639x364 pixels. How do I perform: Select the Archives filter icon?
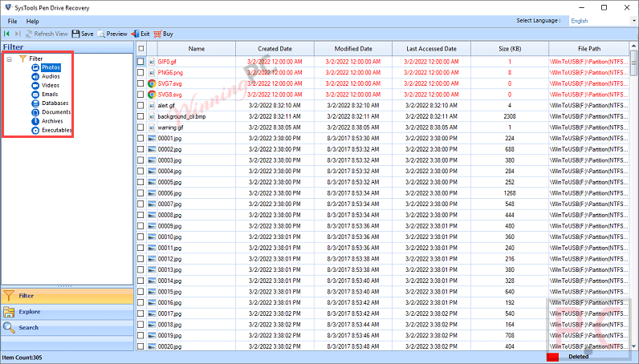coord(35,121)
